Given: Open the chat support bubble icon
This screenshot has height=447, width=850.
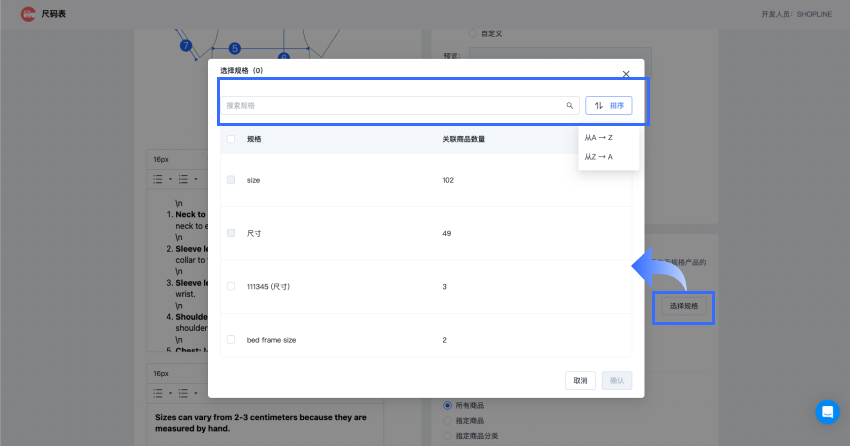Looking at the screenshot, I should (x=827, y=412).
